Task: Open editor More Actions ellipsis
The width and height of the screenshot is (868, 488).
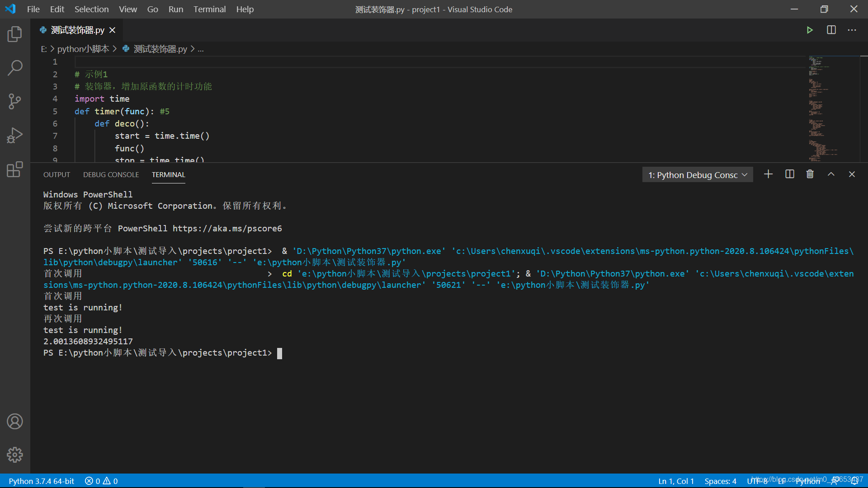Action: pos(852,30)
